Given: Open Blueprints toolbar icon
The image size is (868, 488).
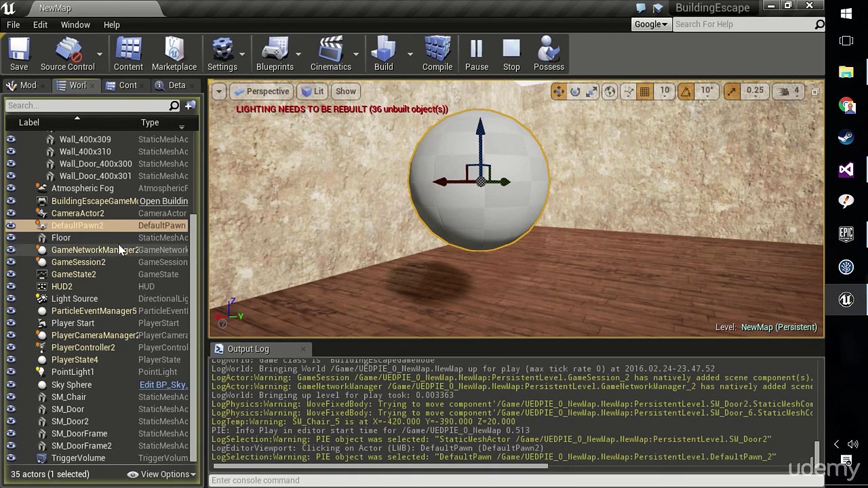Looking at the screenshot, I should pyautogui.click(x=275, y=54).
